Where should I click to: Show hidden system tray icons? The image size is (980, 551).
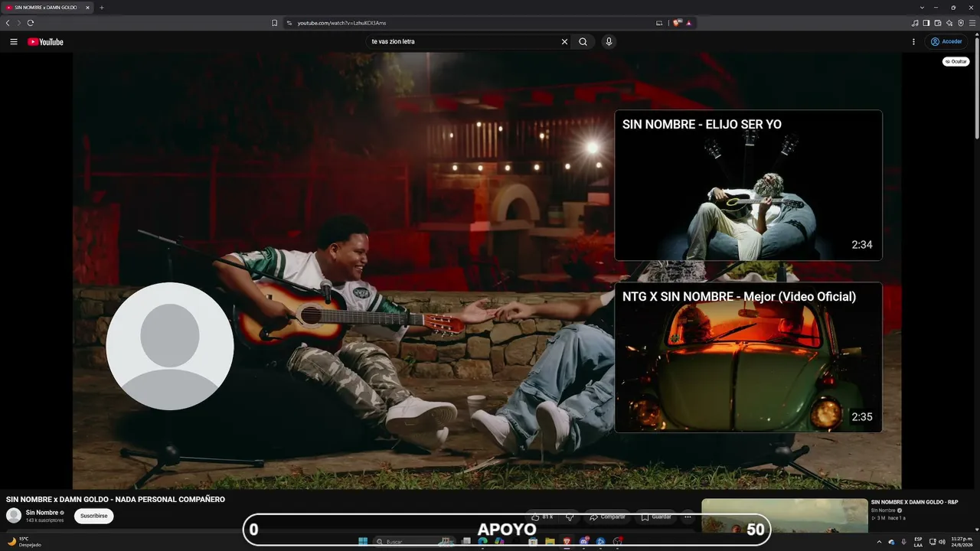click(879, 542)
